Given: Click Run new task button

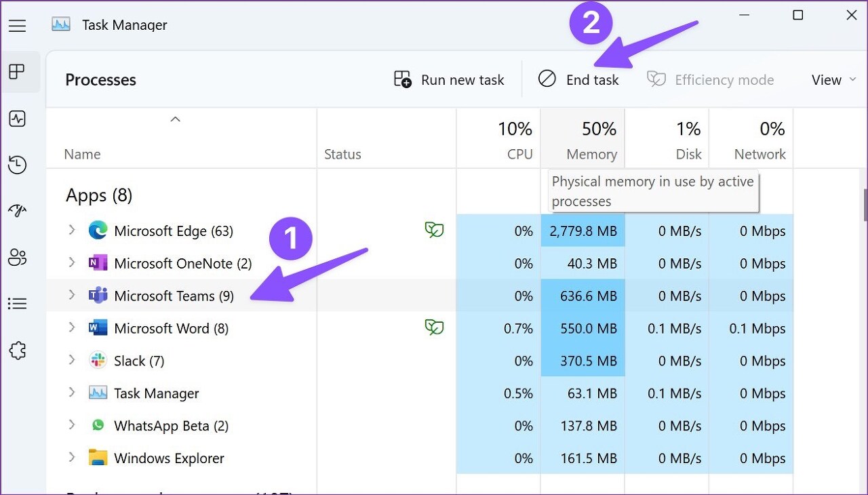Looking at the screenshot, I should [449, 80].
